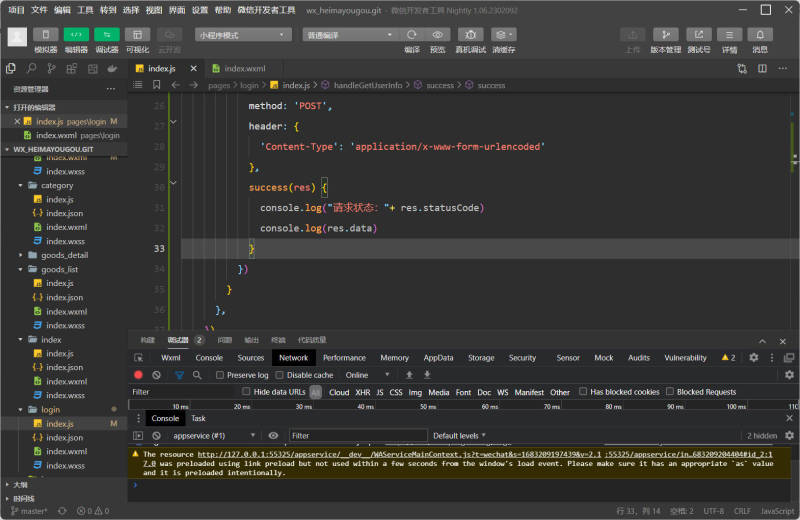Check the Disable cache option

(280, 375)
